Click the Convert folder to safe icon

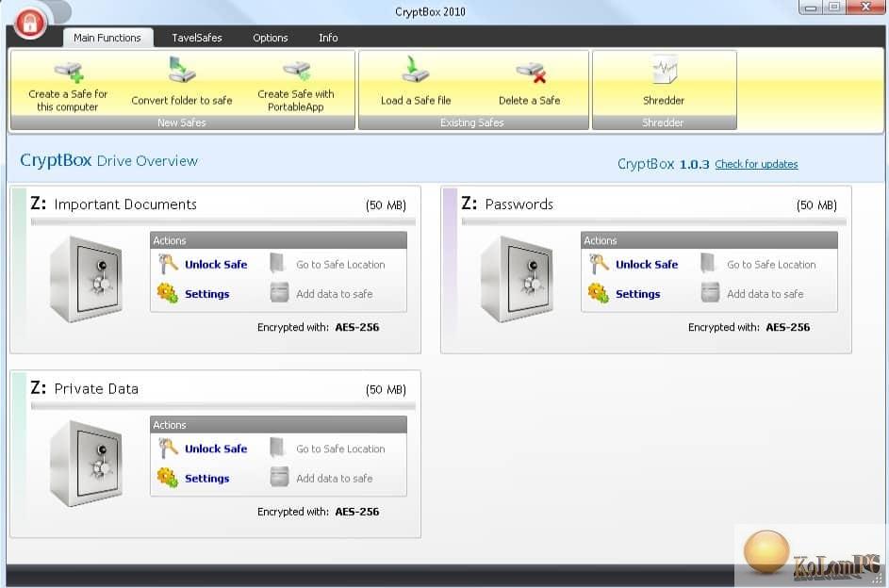click(181, 70)
